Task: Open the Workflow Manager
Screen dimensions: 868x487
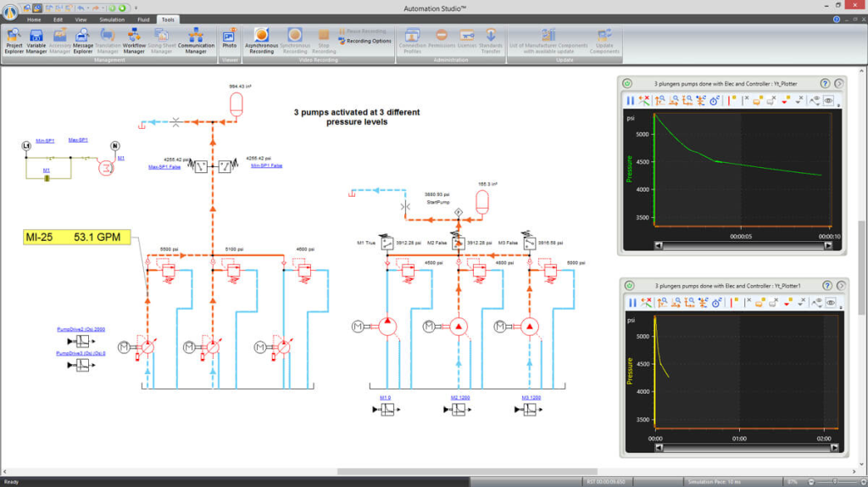Action: click(134, 42)
